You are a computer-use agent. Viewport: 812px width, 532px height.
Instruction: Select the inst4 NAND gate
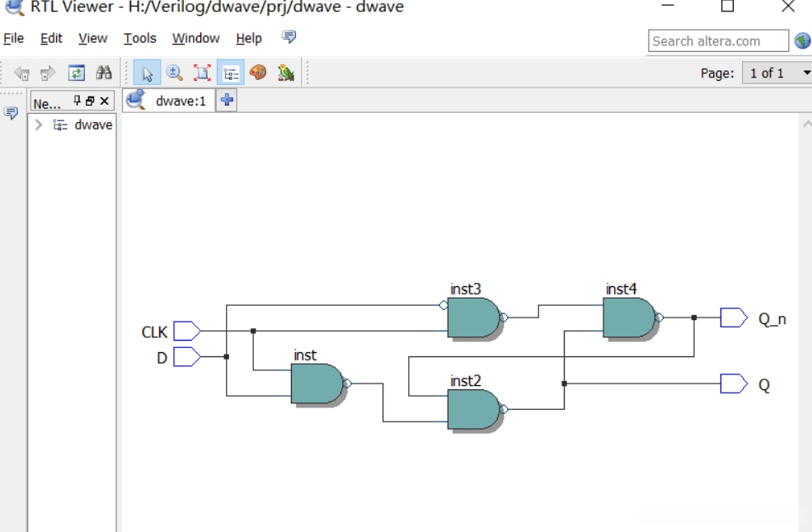629,318
